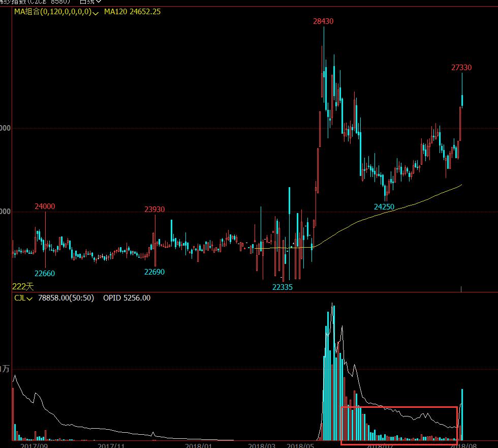Image resolution: width=498 pixels, height=448 pixels.
Task: Click the 2018/08 date axis label
Action: [x=463, y=445]
